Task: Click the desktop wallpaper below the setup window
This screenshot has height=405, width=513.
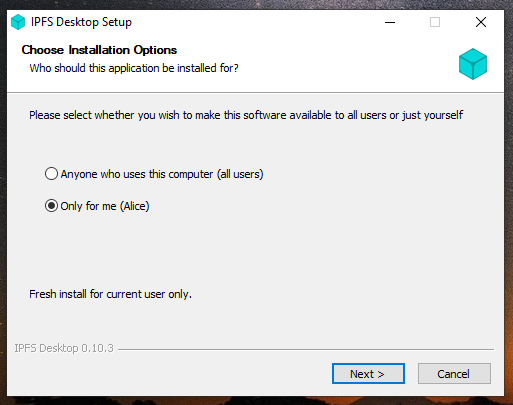Action: click(x=253, y=401)
